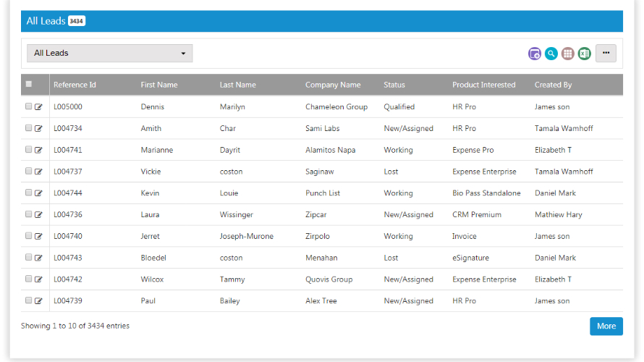Sort by Status column header
The height and width of the screenshot is (362, 644).
(394, 85)
